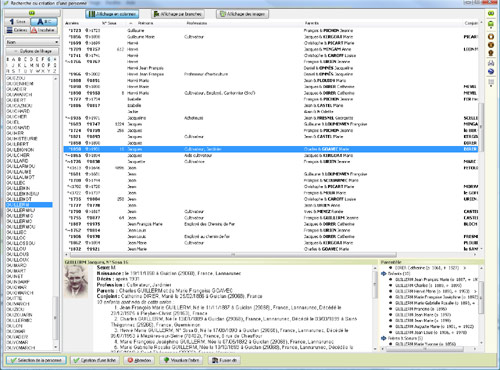Toggle the Sosa number sort button
The image size is (500, 370).
pos(18,22)
